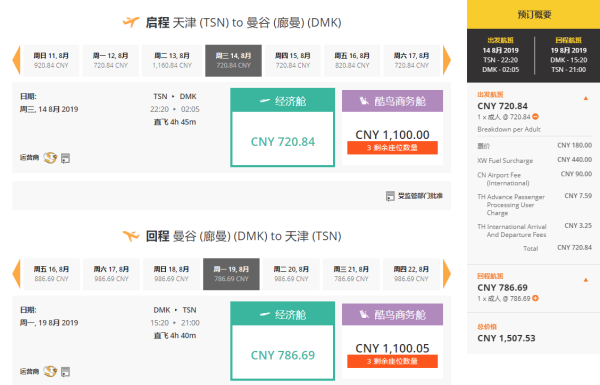Click TH Advance Passenger Processing User Charge

pyautogui.click(x=535, y=204)
